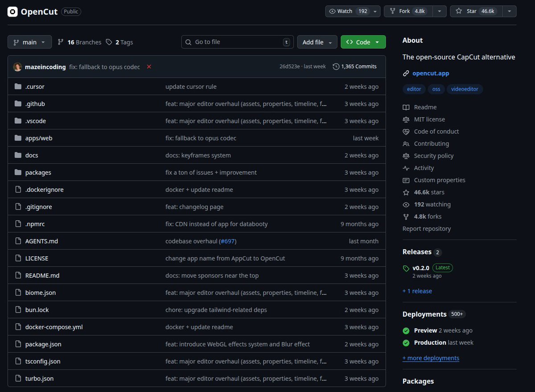Click the book icon beside Readme
Viewport: 535px width, 392px height.
pyautogui.click(x=406, y=107)
